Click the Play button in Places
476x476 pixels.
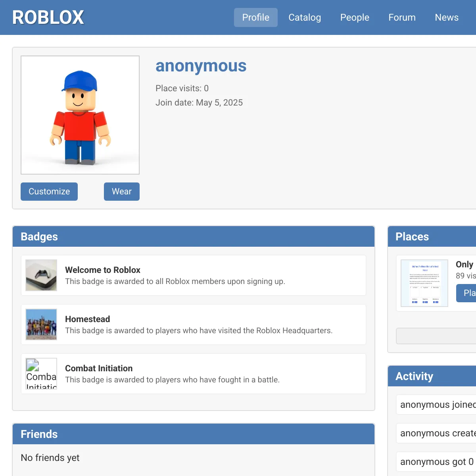(x=466, y=293)
